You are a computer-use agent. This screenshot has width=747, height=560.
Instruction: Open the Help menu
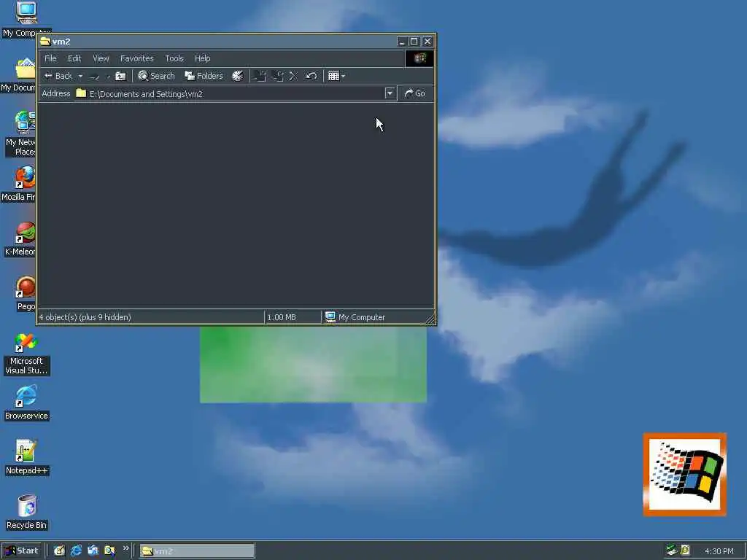click(x=203, y=58)
